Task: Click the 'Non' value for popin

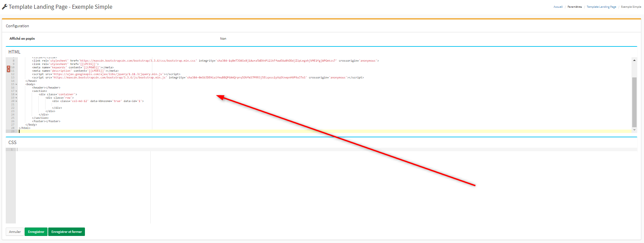Action: [x=223, y=39]
